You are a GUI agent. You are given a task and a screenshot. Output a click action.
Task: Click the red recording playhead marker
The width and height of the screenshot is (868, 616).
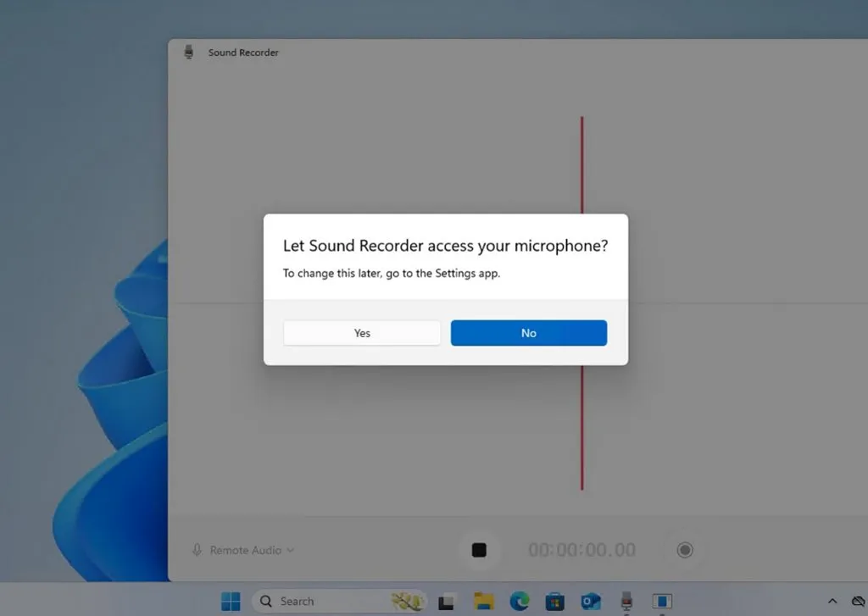(x=581, y=424)
